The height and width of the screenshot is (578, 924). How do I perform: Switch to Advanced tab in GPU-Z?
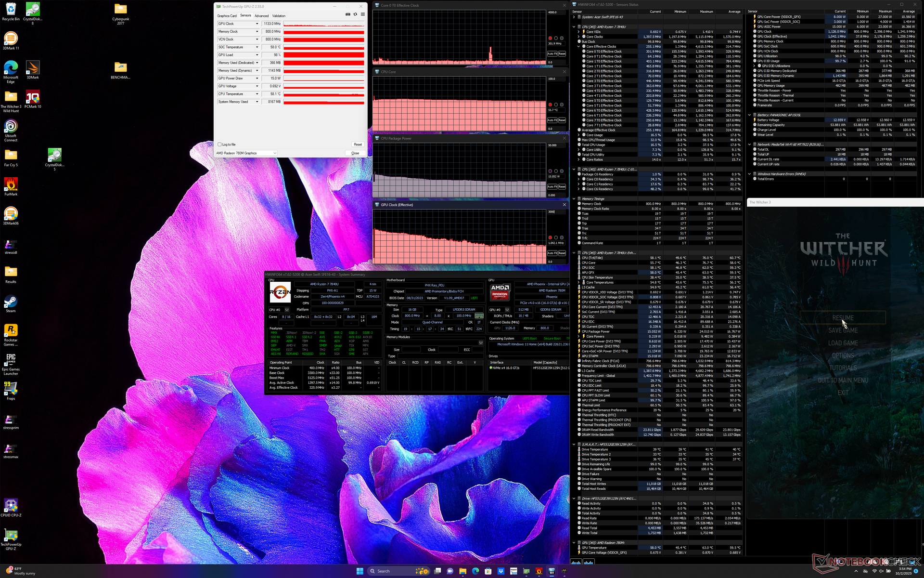click(261, 16)
